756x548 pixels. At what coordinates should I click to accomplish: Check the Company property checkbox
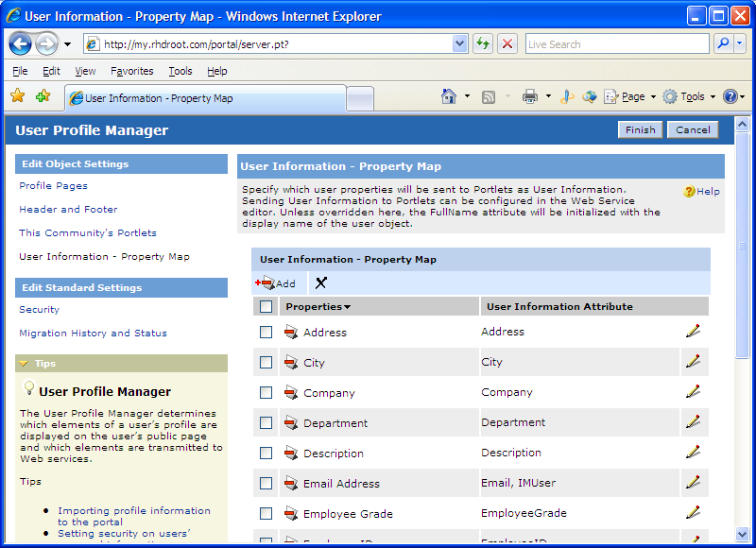click(266, 392)
